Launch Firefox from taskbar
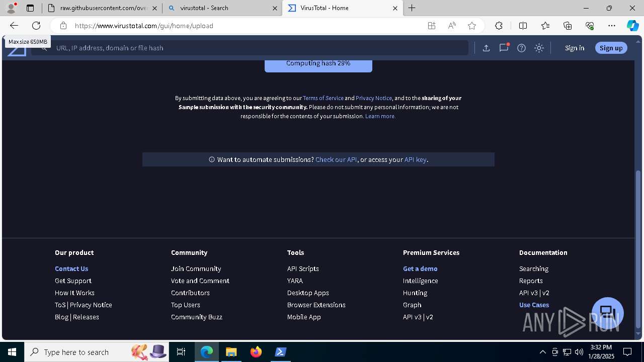The width and height of the screenshot is (644, 362). [x=256, y=352]
